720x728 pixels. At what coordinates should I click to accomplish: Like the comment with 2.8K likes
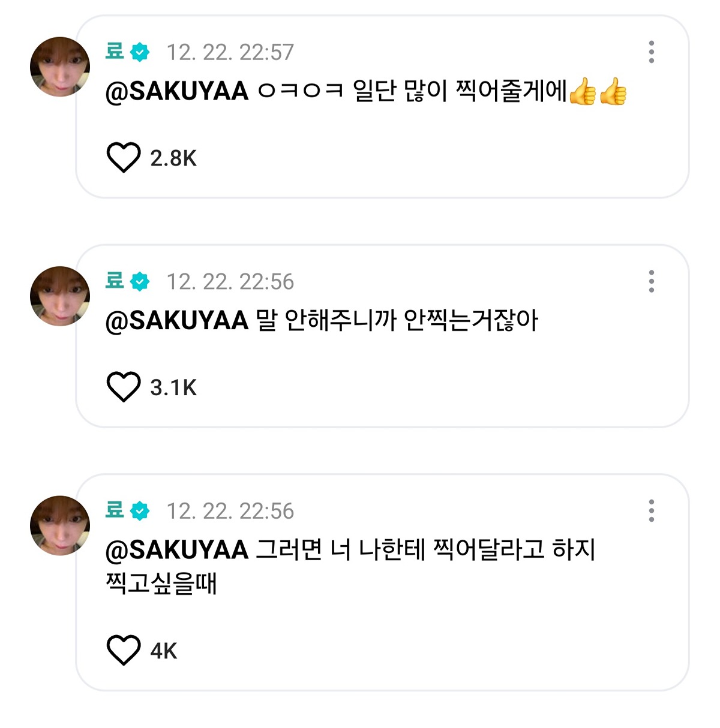click(x=123, y=158)
